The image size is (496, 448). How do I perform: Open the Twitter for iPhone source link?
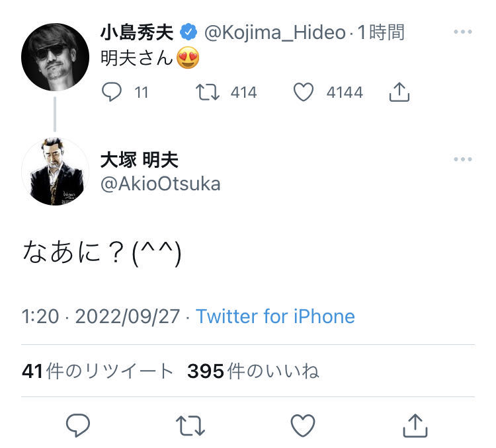coord(275,317)
